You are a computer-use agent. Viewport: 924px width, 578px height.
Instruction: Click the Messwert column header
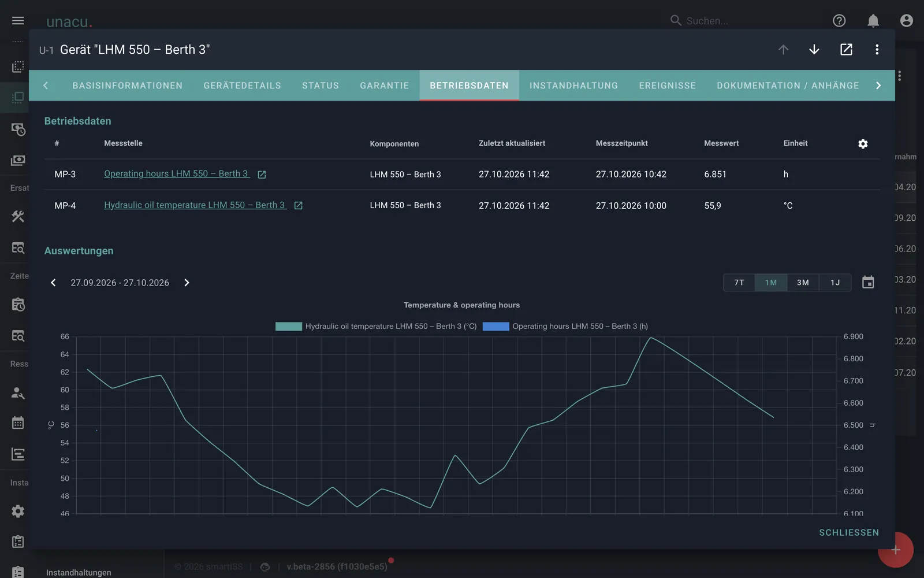721,143
